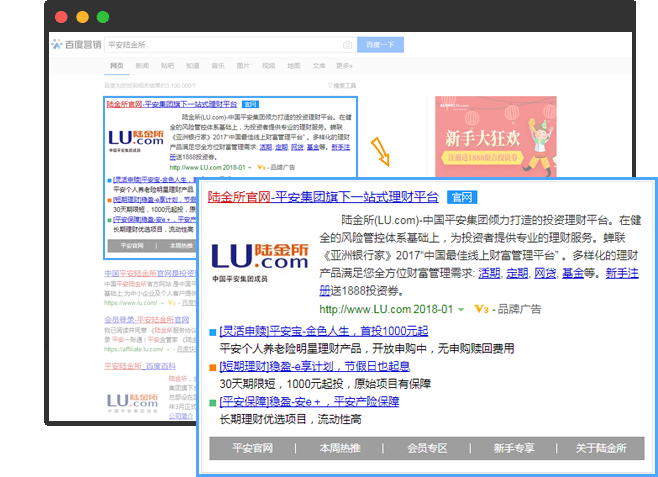Select 会员专区 in the gray bar

(x=427, y=448)
